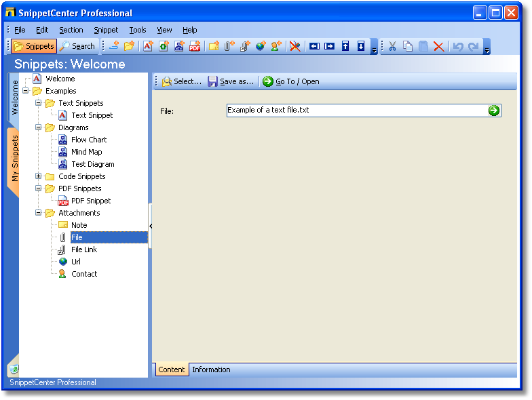Screen dimensions: 532x400
Task: Switch to the Content tab
Action: (x=171, y=369)
